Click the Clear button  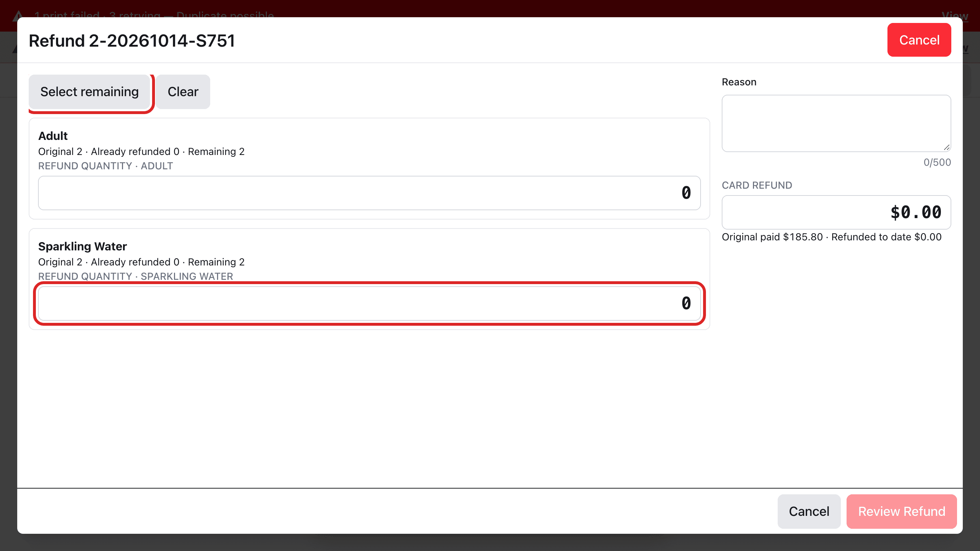point(183,92)
